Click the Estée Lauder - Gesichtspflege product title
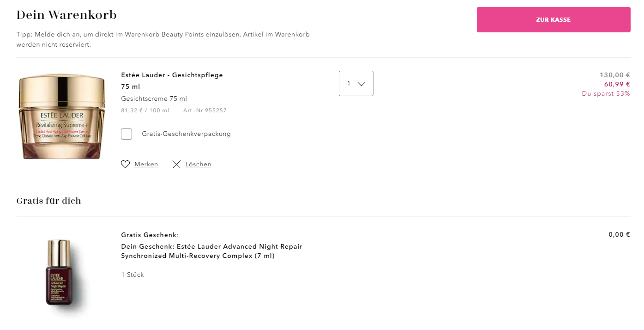This screenshot has height=330, width=644. [x=172, y=75]
